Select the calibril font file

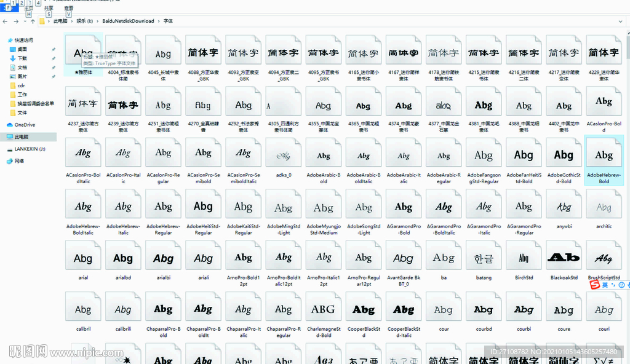[83, 311]
